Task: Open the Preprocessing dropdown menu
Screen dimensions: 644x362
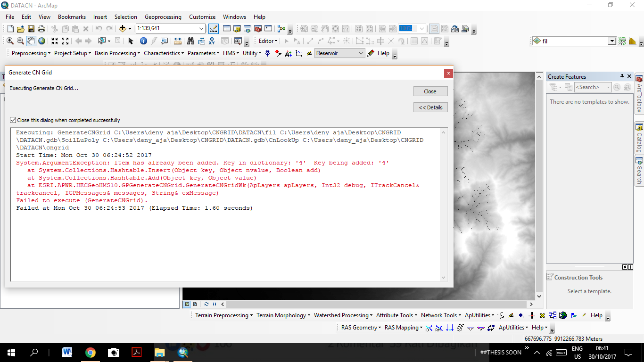Action: 31,53
